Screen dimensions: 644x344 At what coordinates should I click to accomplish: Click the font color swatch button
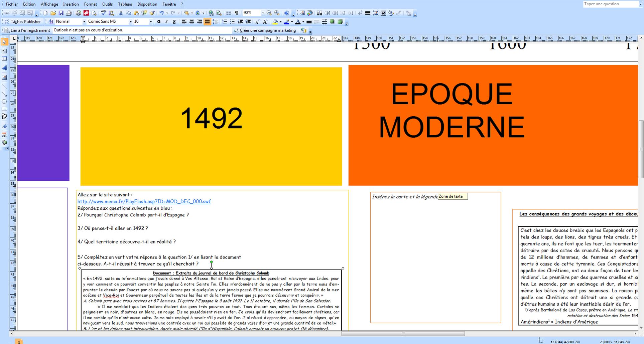298,22
